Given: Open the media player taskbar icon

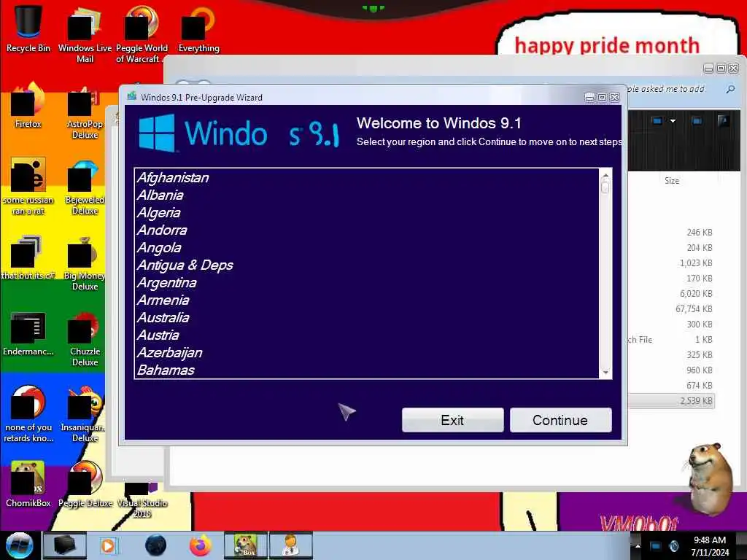Looking at the screenshot, I should point(108,545).
